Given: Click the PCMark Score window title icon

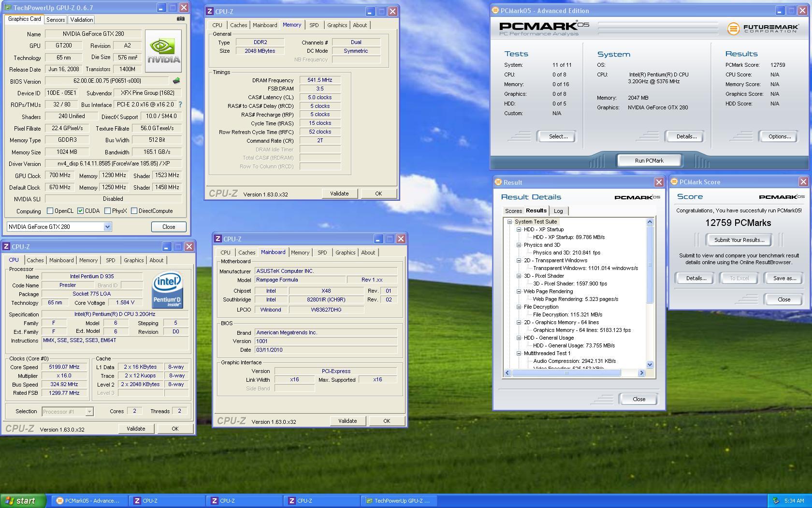Looking at the screenshot, I should (x=674, y=182).
